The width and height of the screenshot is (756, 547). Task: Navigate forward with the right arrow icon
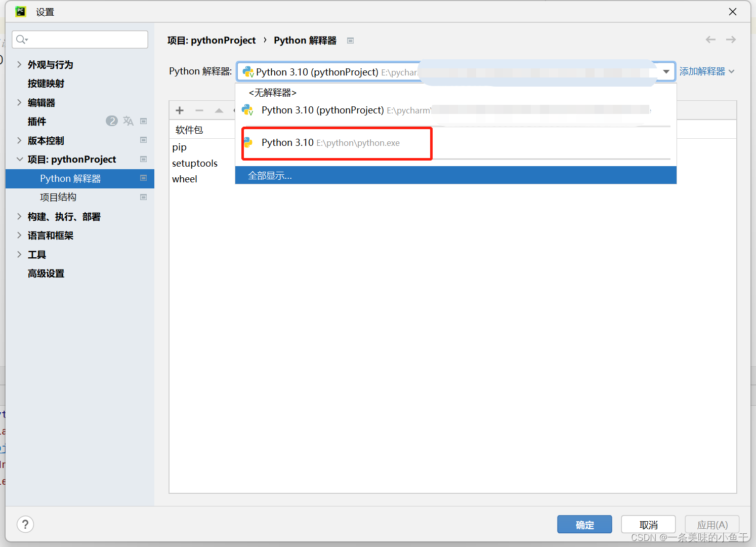coord(731,40)
